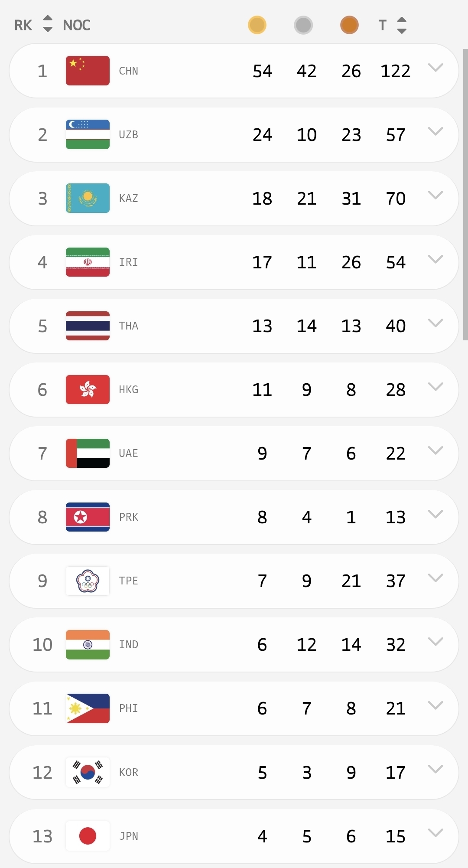Image resolution: width=468 pixels, height=868 pixels.
Task: Click the Philippines flag icon
Action: pyautogui.click(x=88, y=708)
